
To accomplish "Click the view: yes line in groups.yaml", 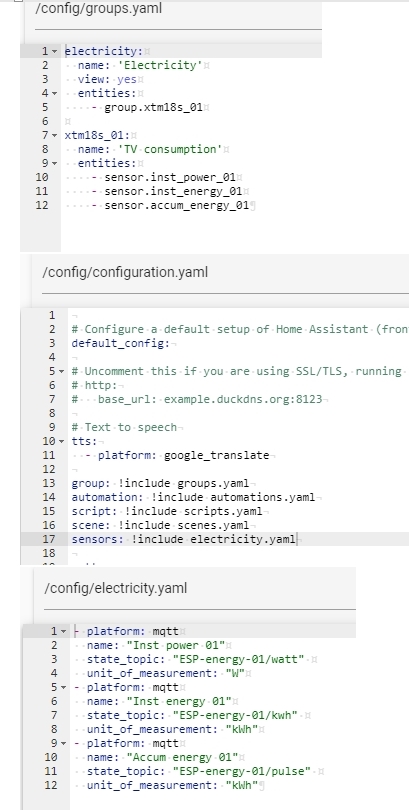I will pyautogui.click(x=107, y=79).
